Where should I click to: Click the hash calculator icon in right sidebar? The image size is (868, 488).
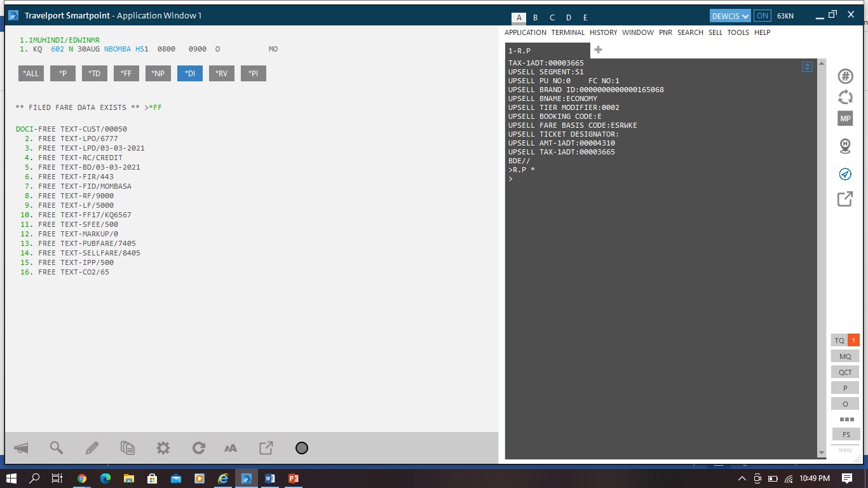pyautogui.click(x=845, y=76)
